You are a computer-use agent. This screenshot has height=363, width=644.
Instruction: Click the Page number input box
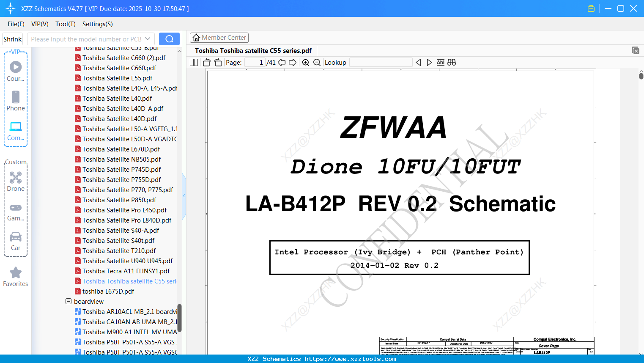[x=255, y=63]
